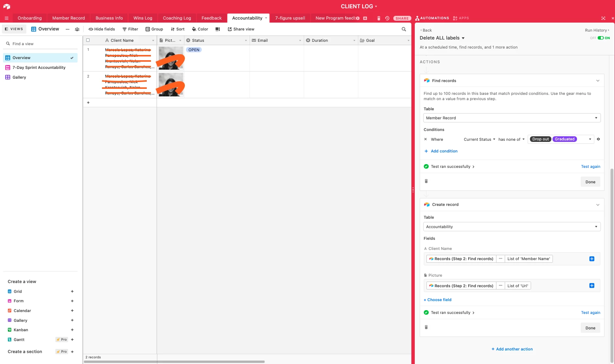Open condition settings gear icon
Screen dimensions: 615x364
coord(598,139)
